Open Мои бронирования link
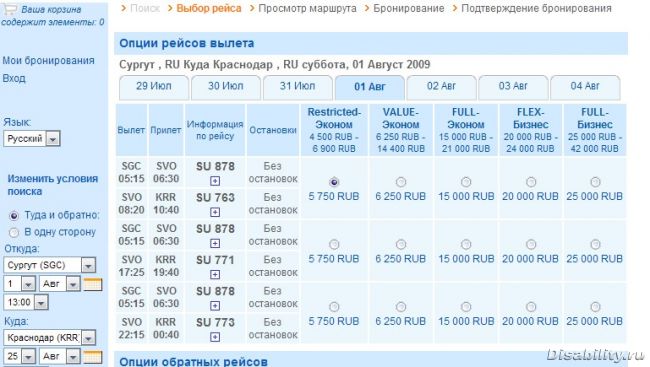This screenshot has width=650, height=367. click(49, 61)
